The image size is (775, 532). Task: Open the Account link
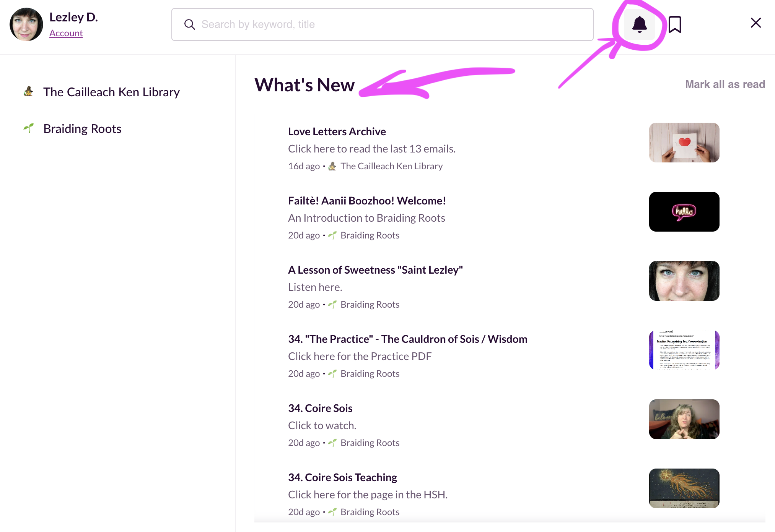[66, 33]
